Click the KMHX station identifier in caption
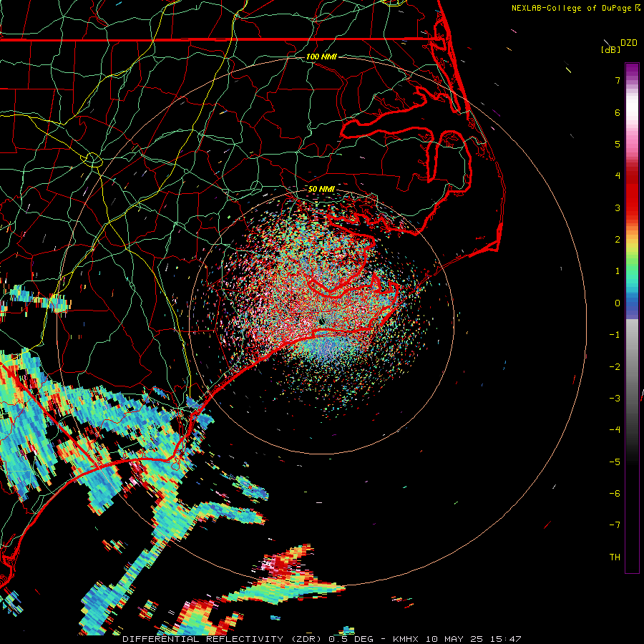This screenshot has width=644, height=644. [x=407, y=639]
